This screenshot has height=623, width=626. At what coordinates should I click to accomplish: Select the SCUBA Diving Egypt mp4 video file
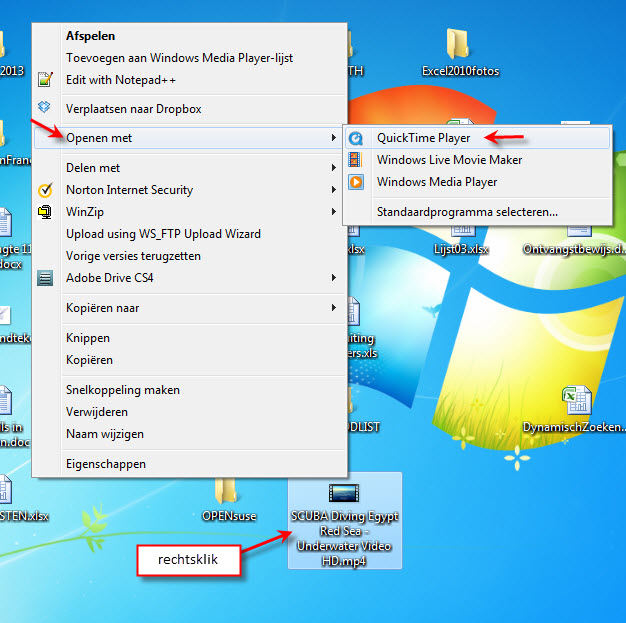tap(345, 520)
